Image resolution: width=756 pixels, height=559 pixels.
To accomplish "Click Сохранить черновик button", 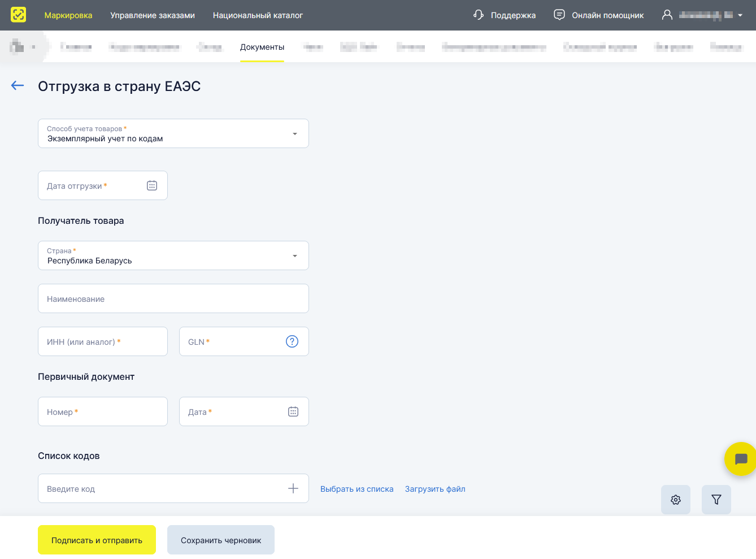I will (x=221, y=540).
